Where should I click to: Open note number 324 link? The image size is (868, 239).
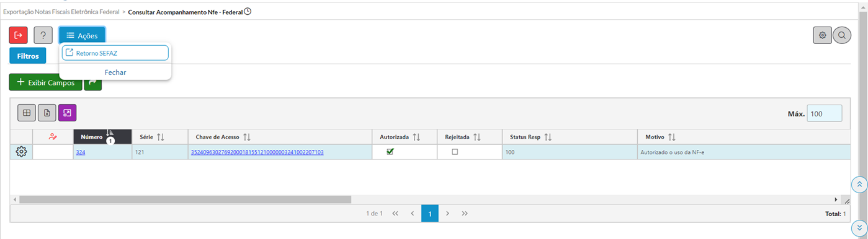point(80,152)
